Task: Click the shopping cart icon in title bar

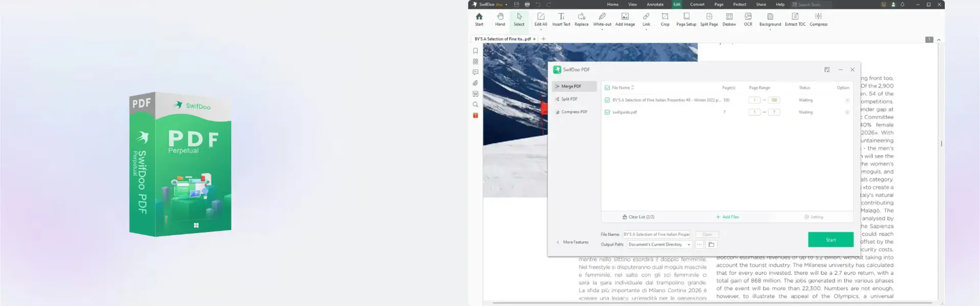Action: pos(883,5)
